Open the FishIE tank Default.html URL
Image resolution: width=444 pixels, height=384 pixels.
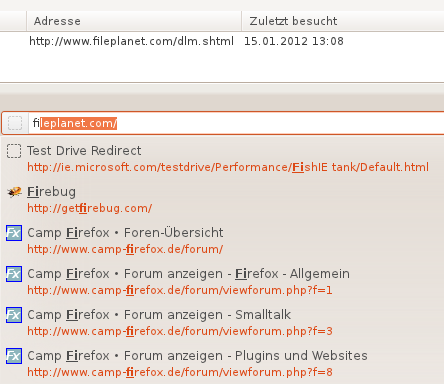tap(228, 167)
